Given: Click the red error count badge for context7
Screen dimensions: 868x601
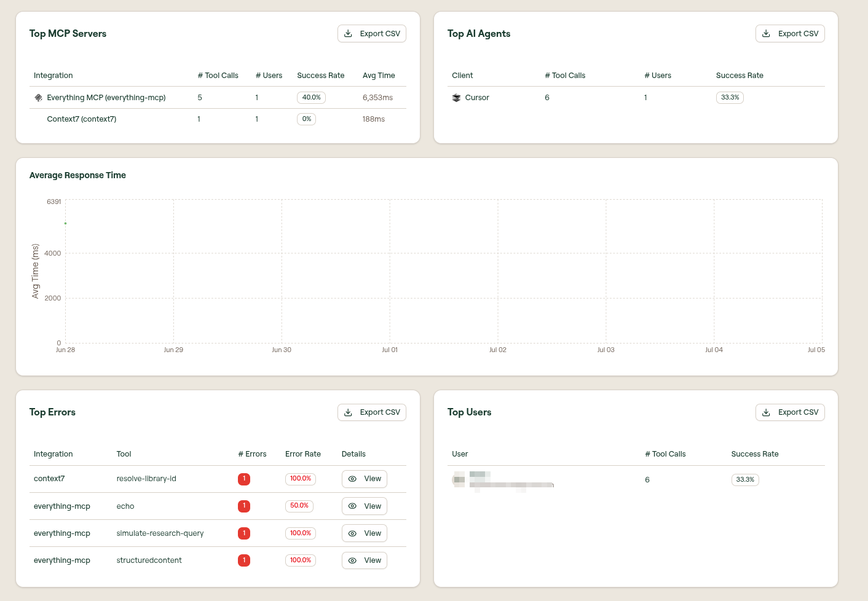Looking at the screenshot, I should tap(244, 479).
